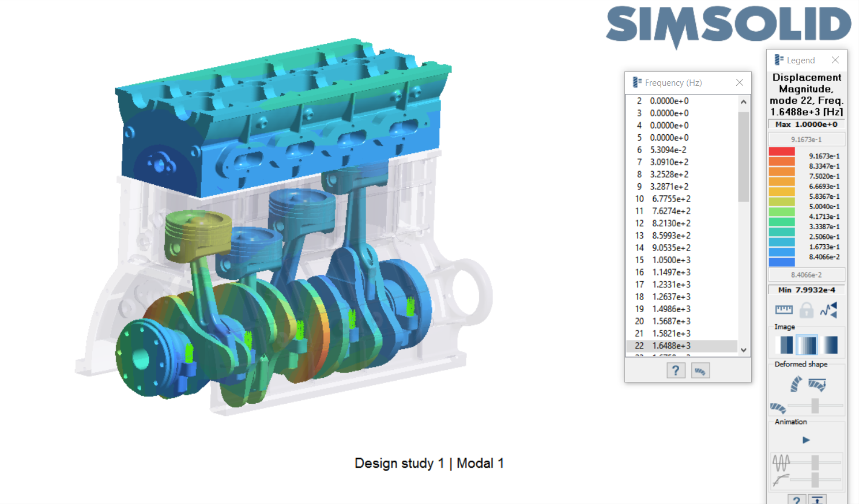
Task: Play the mode shape animation
Action: (806, 440)
